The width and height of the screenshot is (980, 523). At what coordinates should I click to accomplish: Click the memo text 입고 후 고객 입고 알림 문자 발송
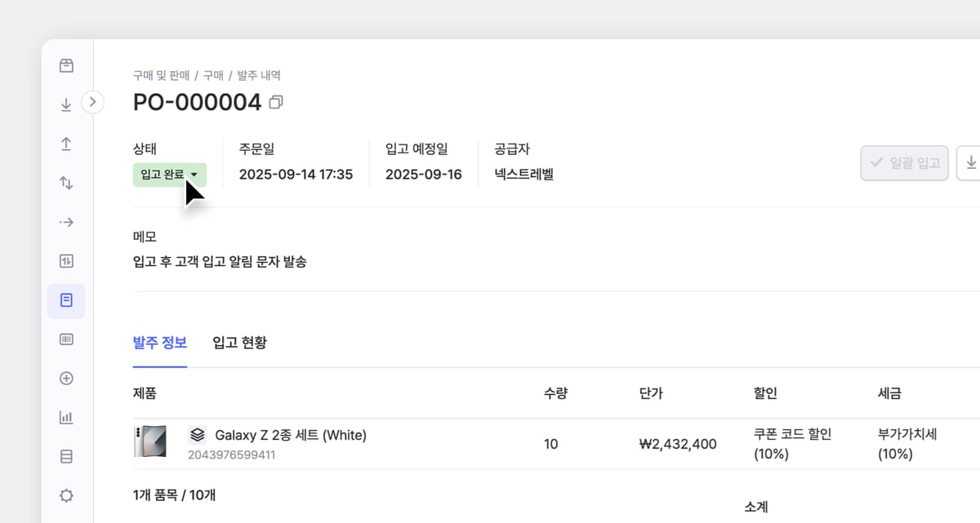click(x=220, y=262)
